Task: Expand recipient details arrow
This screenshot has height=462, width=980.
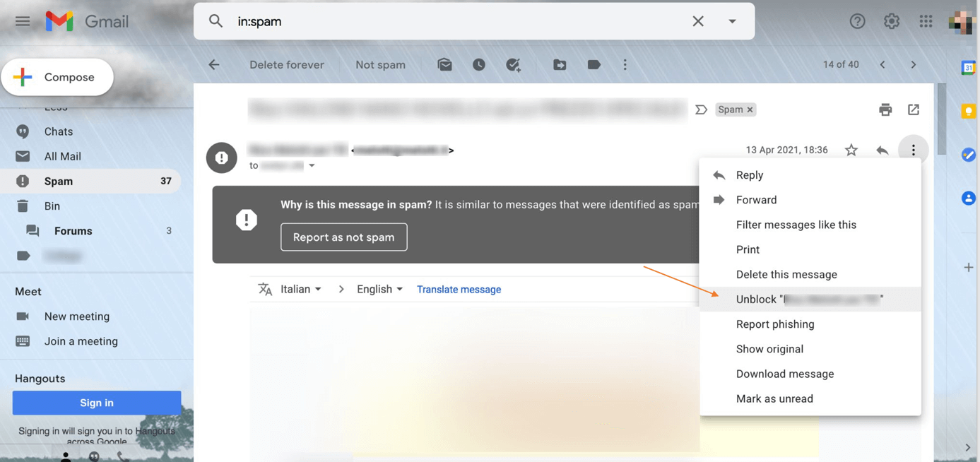Action: click(312, 166)
